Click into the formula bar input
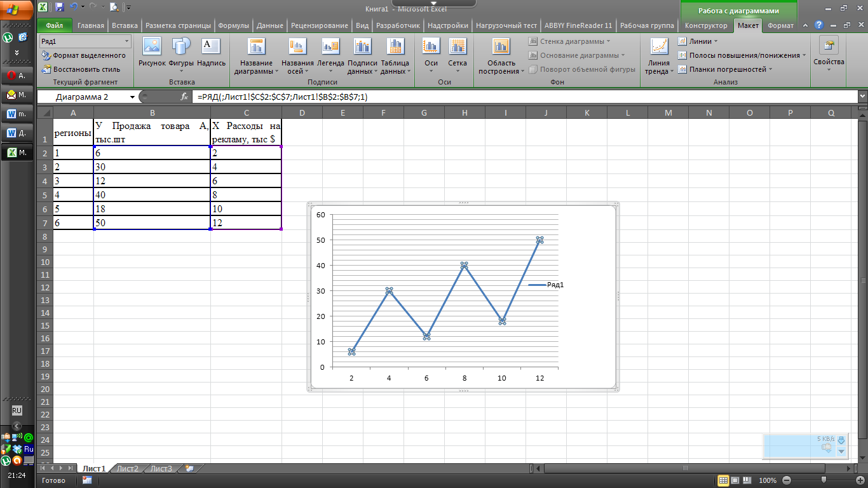 [524, 97]
